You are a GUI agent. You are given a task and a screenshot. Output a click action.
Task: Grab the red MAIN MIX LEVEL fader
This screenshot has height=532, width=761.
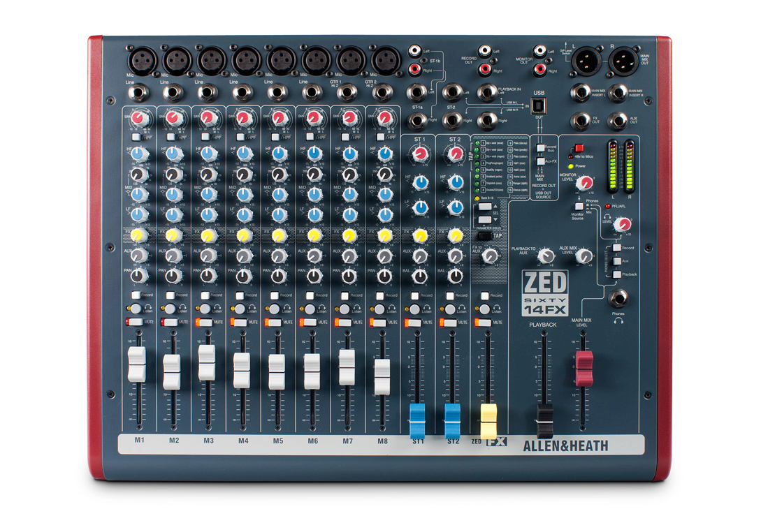click(584, 369)
